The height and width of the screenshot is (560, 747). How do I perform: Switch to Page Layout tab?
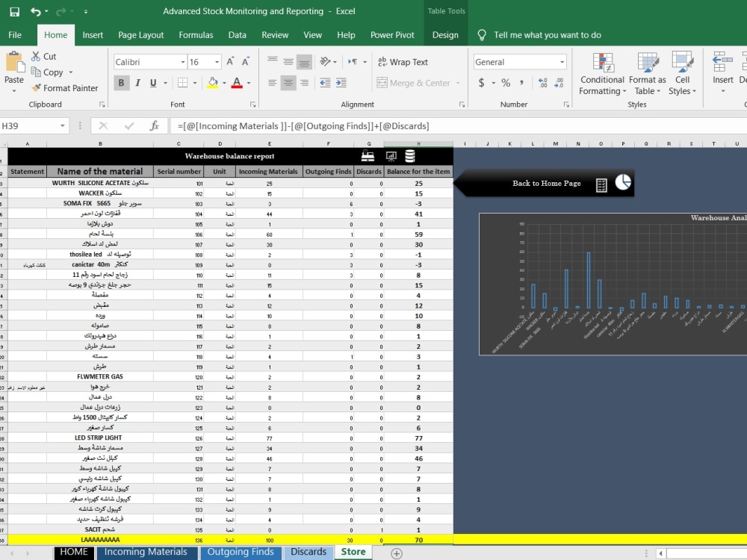tap(141, 35)
